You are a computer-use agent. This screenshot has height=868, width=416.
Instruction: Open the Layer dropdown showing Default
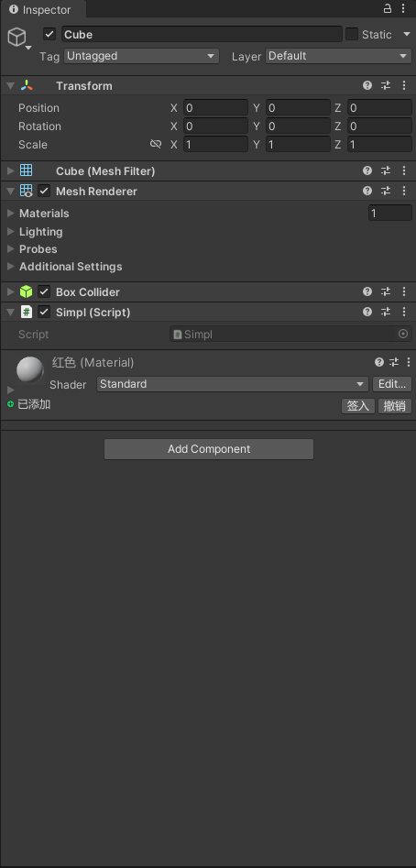[338, 56]
